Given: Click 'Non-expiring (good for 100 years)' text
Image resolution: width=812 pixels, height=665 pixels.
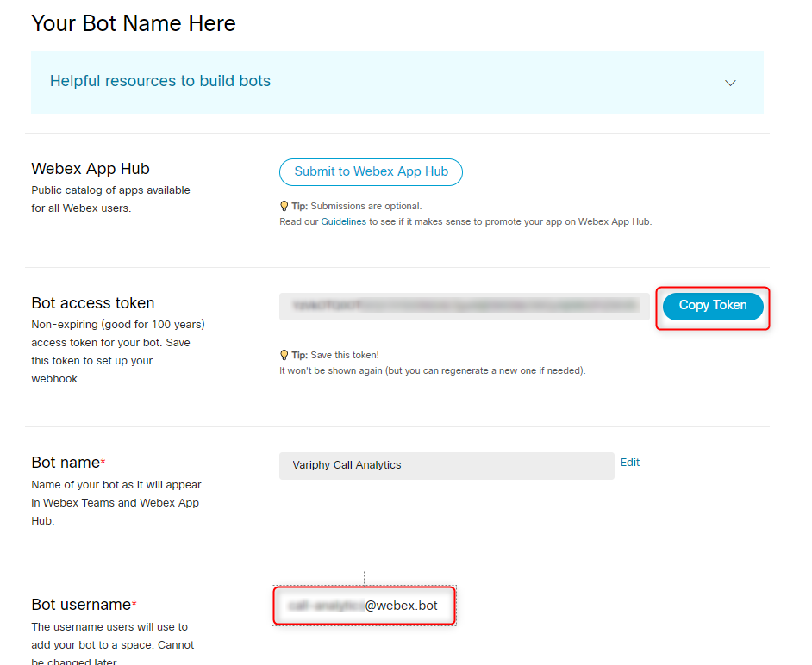Looking at the screenshot, I should (118, 325).
